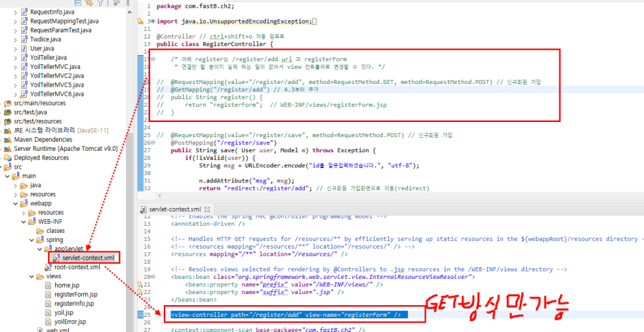Click the registerForm.jsp file icon

coord(48,294)
